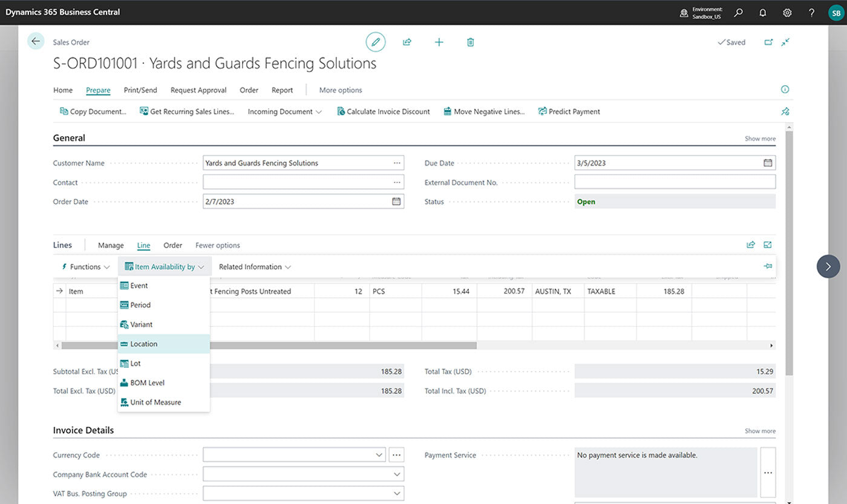
Task: Click the pencil edit icon
Action: pyautogui.click(x=376, y=42)
